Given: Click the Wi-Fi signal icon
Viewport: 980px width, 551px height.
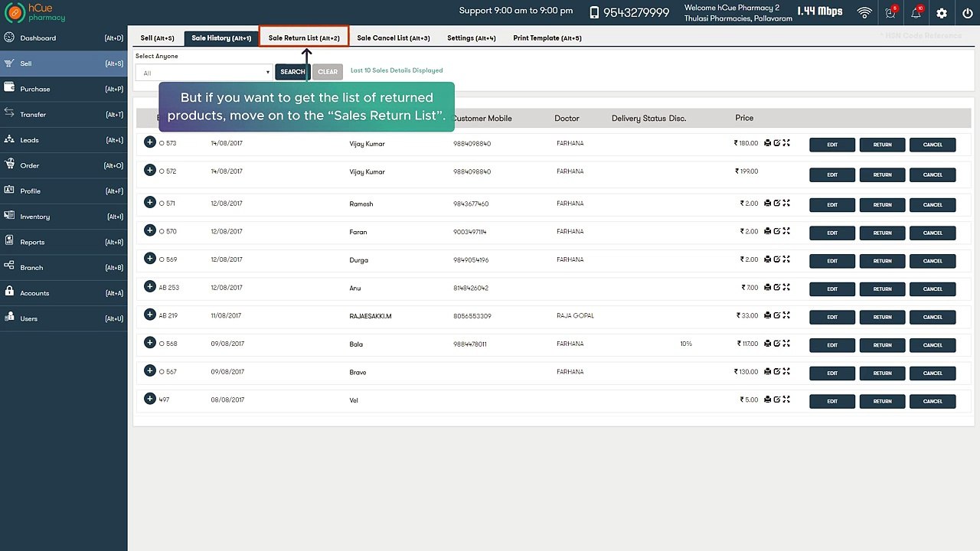Looking at the screenshot, I should (864, 13).
